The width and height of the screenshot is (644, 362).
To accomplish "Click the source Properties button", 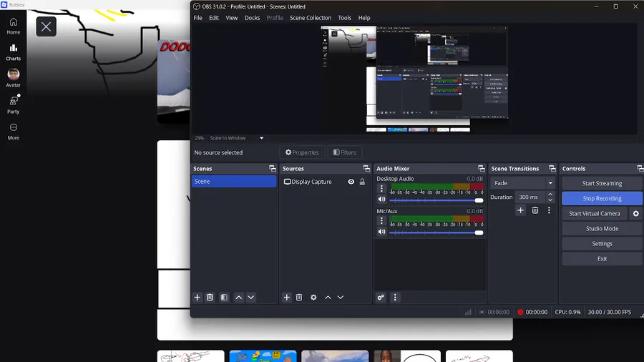I will [302, 152].
